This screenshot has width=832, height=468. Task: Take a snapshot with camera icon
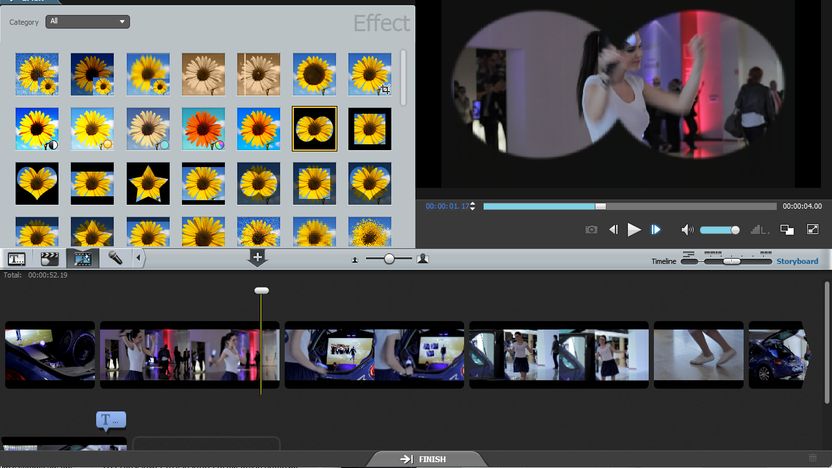coord(591,230)
